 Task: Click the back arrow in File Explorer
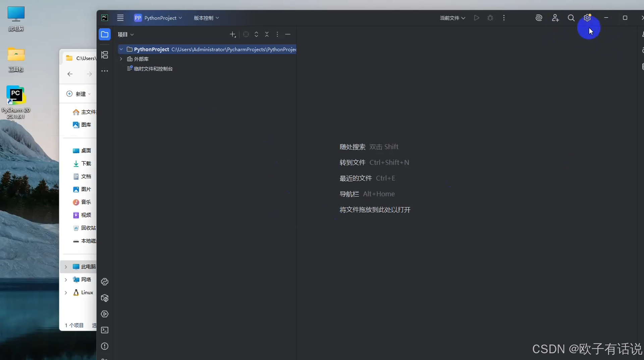tap(70, 74)
